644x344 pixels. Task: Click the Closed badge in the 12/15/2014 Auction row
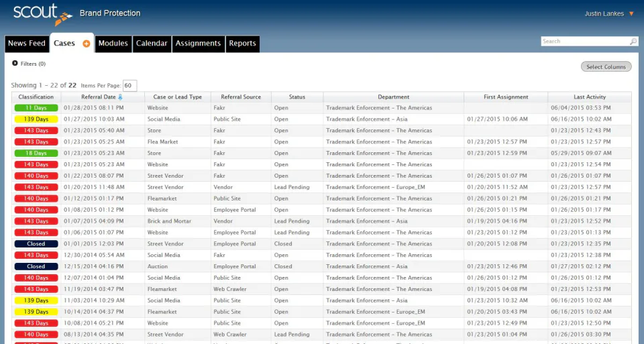(36, 266)
